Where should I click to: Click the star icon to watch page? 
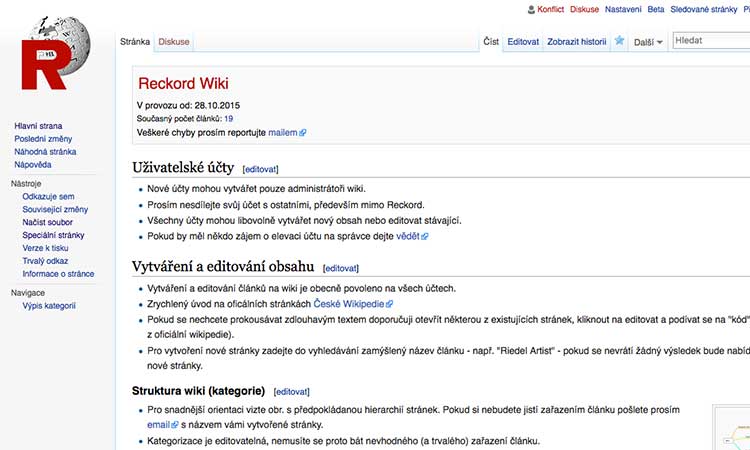click(x=620, y=41)
